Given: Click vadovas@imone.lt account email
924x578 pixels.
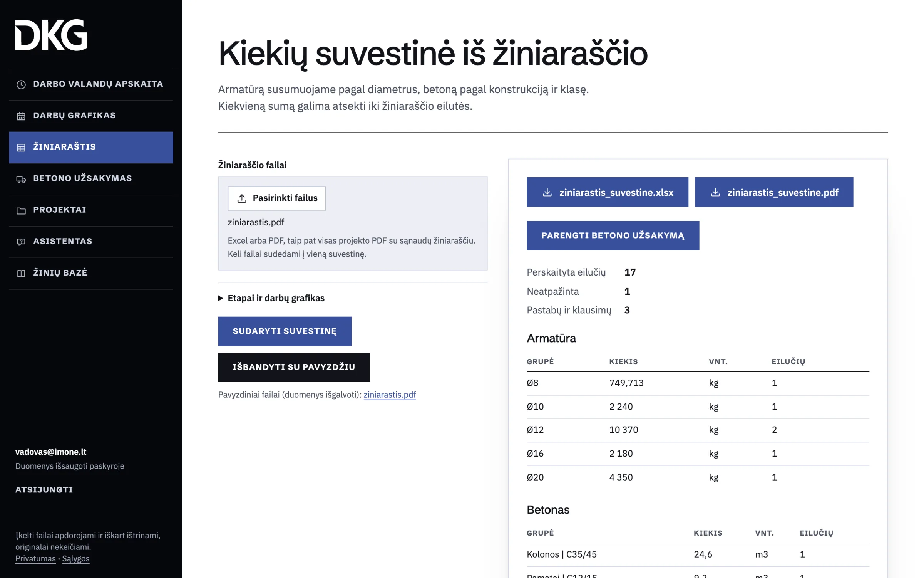Looking at the screenshot, I should 51,452.
